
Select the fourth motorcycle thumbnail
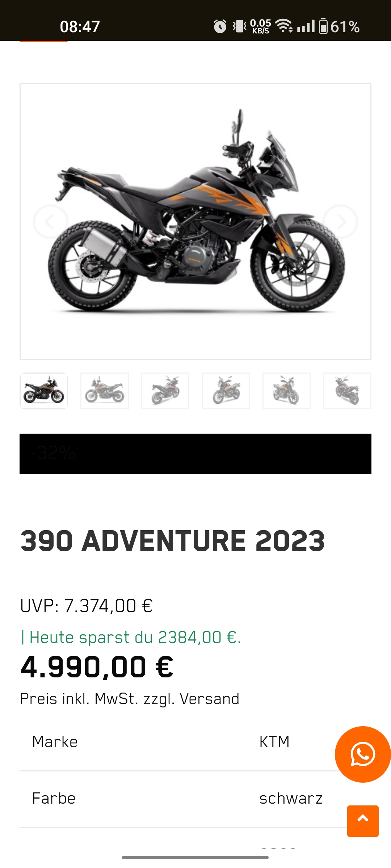[226, 391]
